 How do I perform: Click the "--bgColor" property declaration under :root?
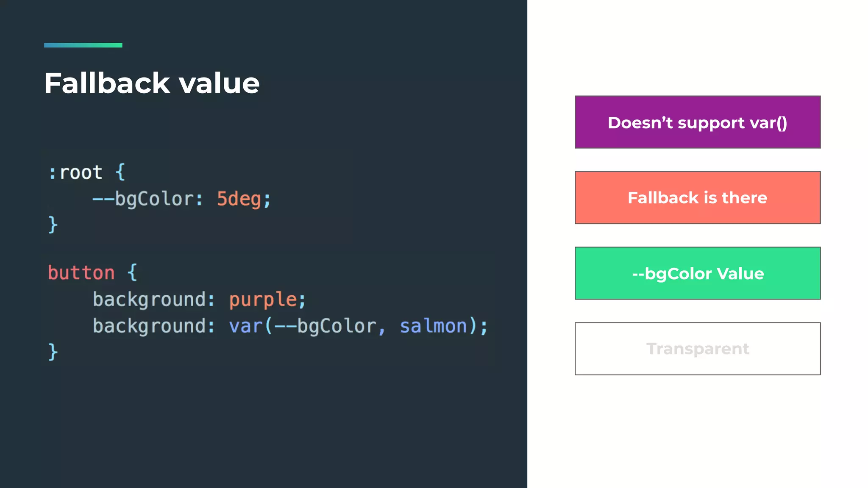[145, 199]
